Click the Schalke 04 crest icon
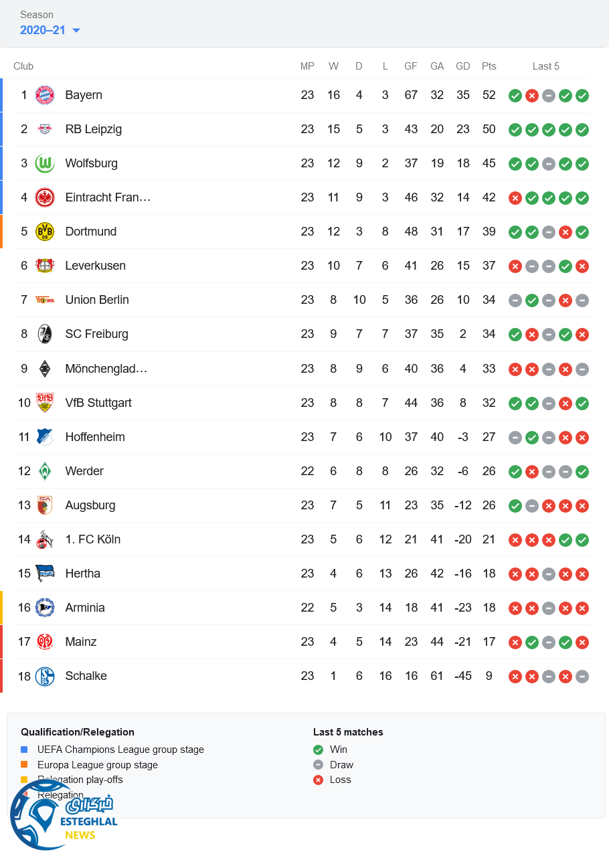Viewport: 609px width, 868px height. pos(45,676)
